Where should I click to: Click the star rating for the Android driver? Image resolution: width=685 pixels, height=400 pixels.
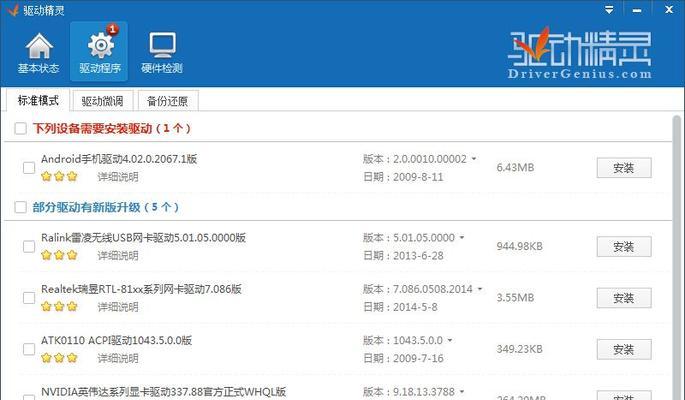click(59, 176)
